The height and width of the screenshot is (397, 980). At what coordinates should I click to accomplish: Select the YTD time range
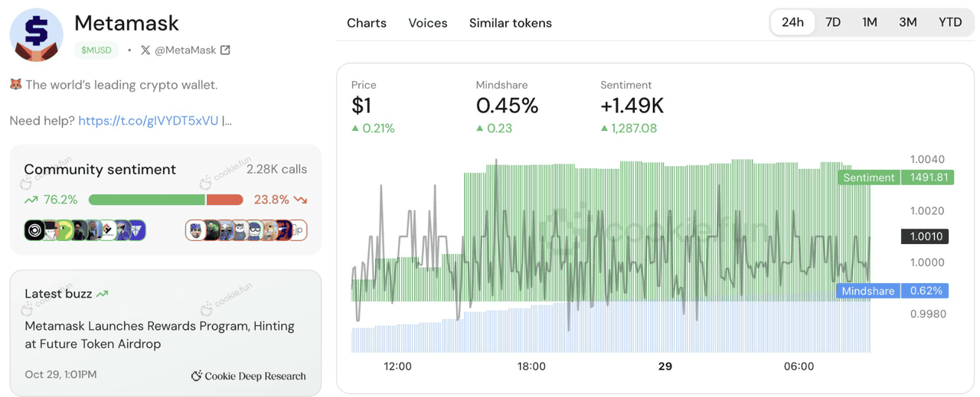click(x=950, y=22)
